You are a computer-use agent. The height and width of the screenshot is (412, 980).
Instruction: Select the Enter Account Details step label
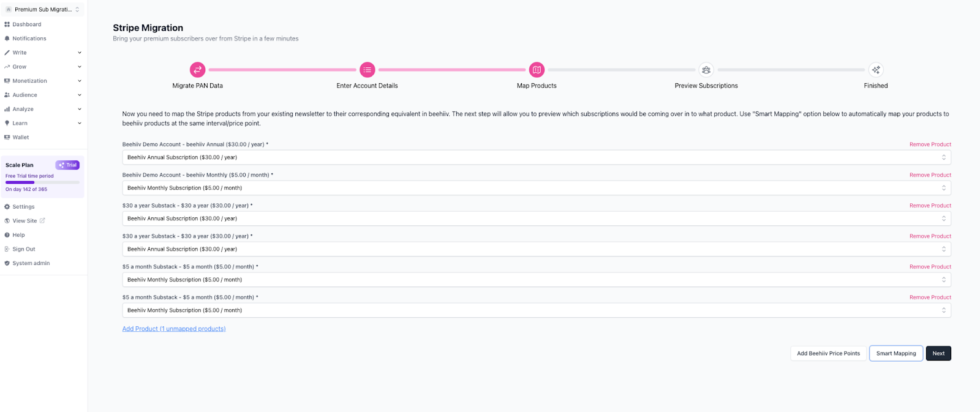tap(367, 86)
